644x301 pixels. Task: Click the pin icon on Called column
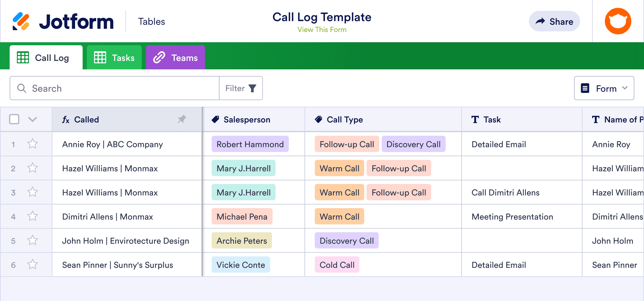[x=182, y=119]
